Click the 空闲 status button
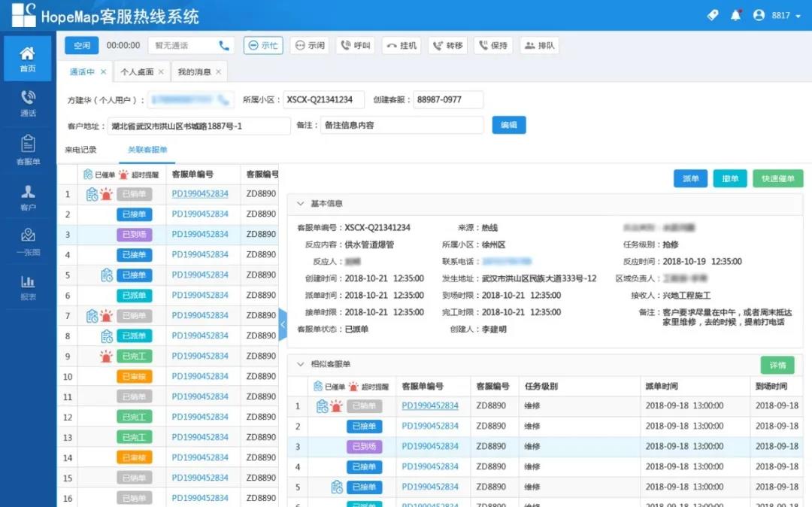 pyautogui.click(x=82, y=46)
